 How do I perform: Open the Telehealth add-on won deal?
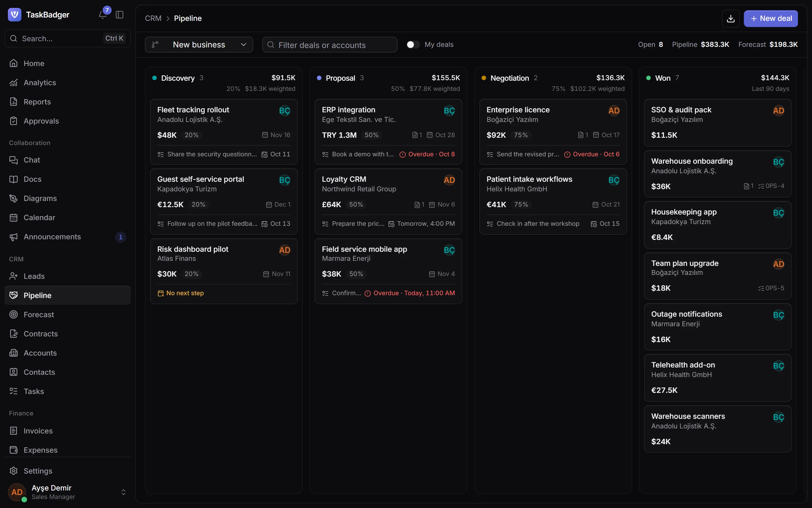click(718, 378)
